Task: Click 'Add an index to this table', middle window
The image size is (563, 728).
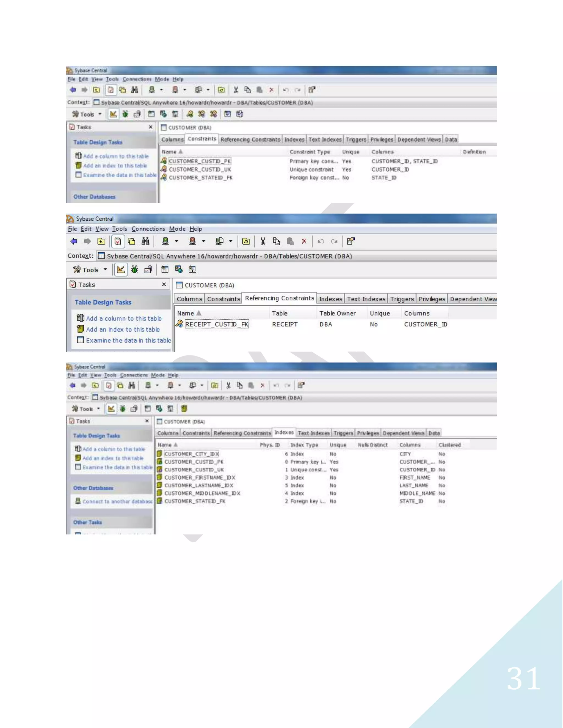Action: [x=123, y=329]
